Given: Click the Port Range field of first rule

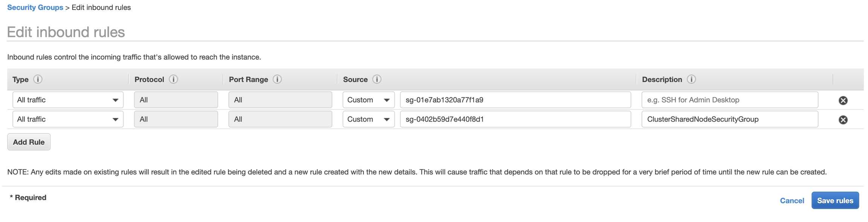Looking at the screenshot, I should click(x=280, y=100).
